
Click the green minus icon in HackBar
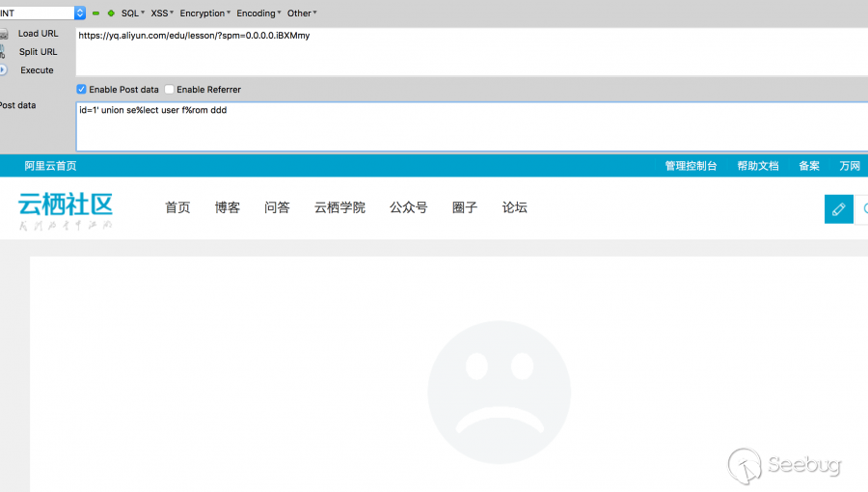(95, 14)
